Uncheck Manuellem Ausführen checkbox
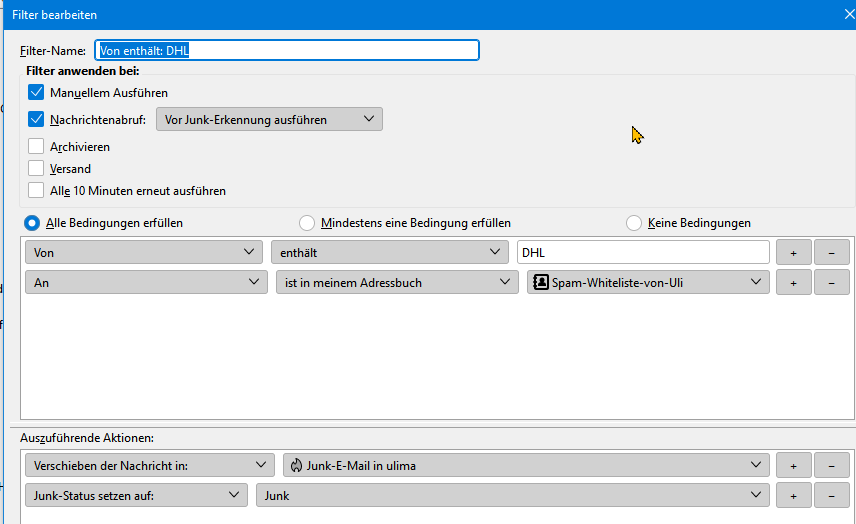This screenshot has width=856, height=524. [37, 93]
